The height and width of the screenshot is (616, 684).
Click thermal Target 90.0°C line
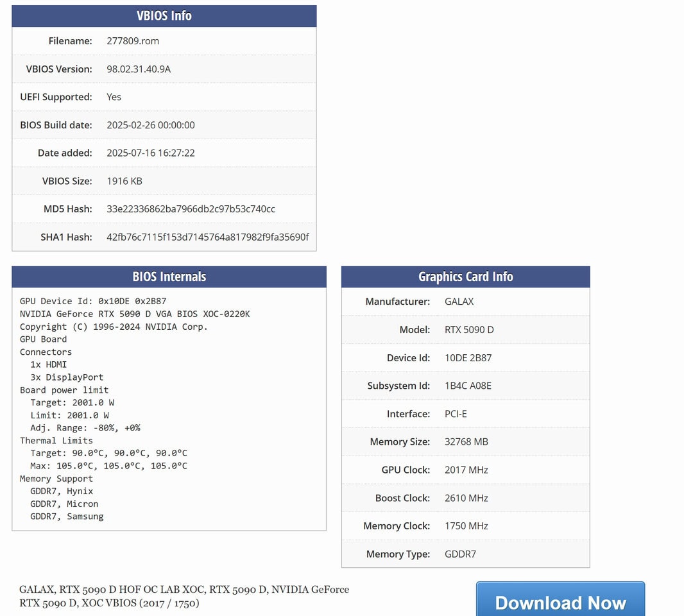pos(108,453)
